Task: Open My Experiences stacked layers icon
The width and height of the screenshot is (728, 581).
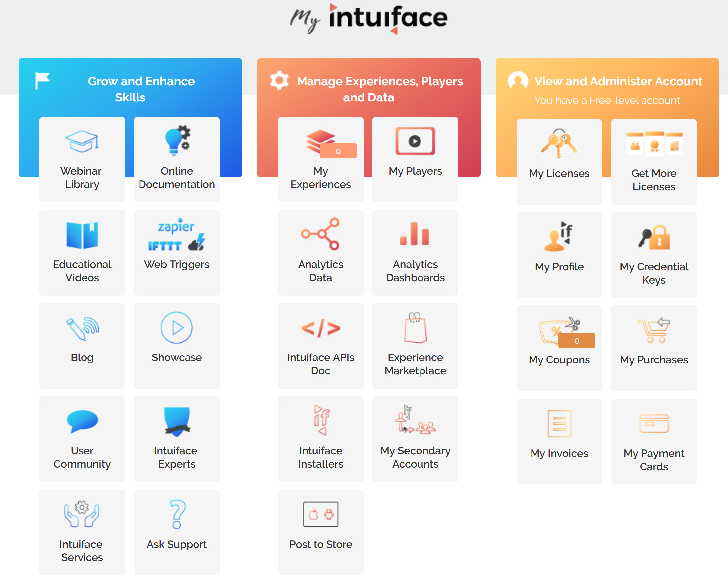Action: tap(320, 141)
